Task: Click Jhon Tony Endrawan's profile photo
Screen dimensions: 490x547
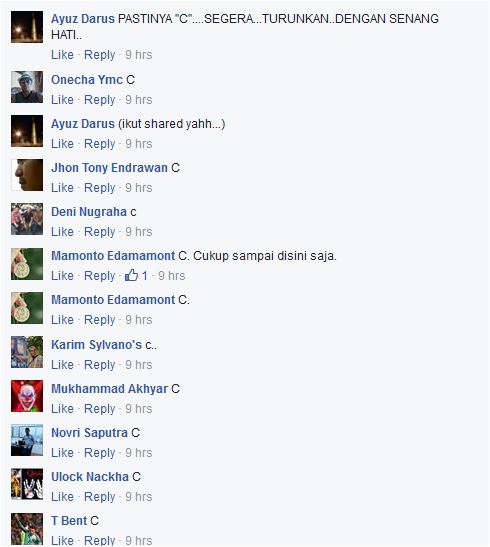Action: pos(27,175)
